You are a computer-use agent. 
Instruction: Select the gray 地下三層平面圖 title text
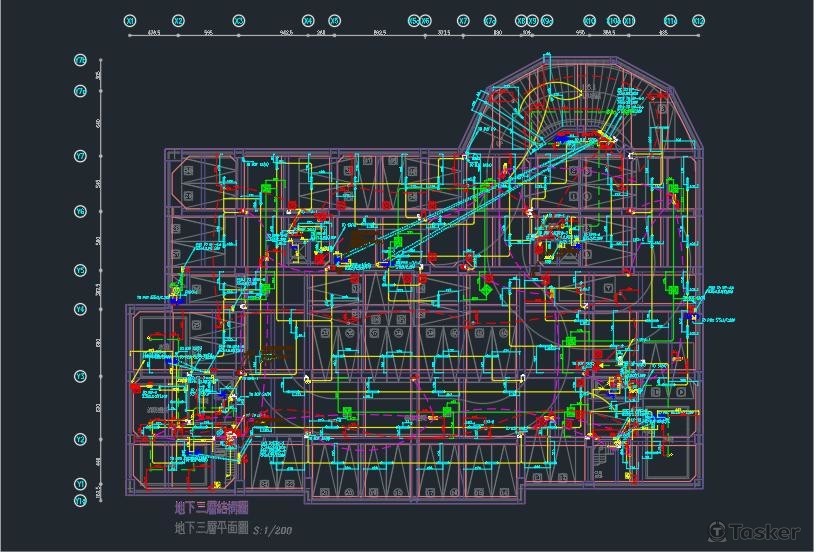[x=211, y=528]
